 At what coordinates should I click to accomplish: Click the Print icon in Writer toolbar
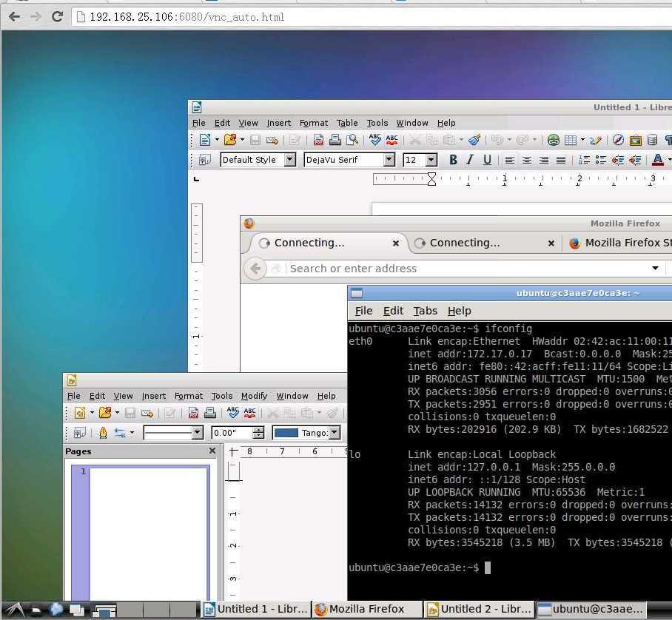coord(335,140)
